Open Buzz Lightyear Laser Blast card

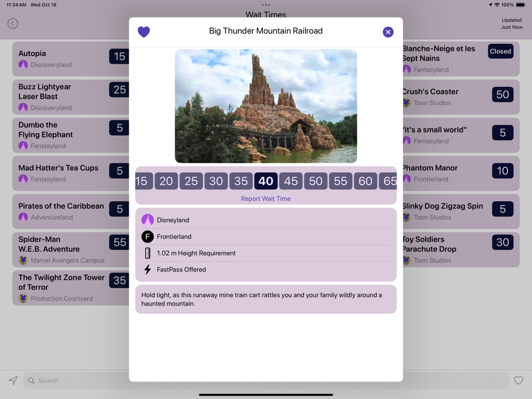(x=71, y=97)
